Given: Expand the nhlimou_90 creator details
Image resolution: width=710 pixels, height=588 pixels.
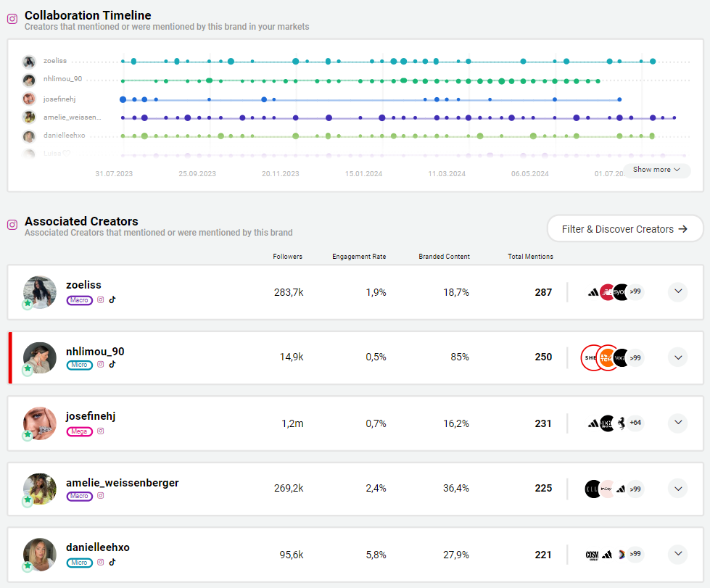Looking at the screenshot, I should (x=677, y=357).
